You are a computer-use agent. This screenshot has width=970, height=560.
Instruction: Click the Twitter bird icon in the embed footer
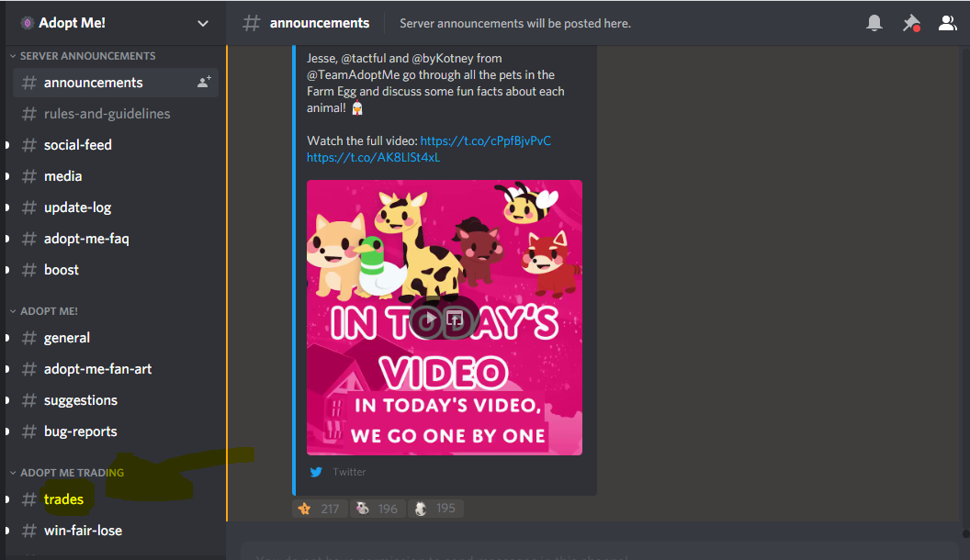click(316, 472)
